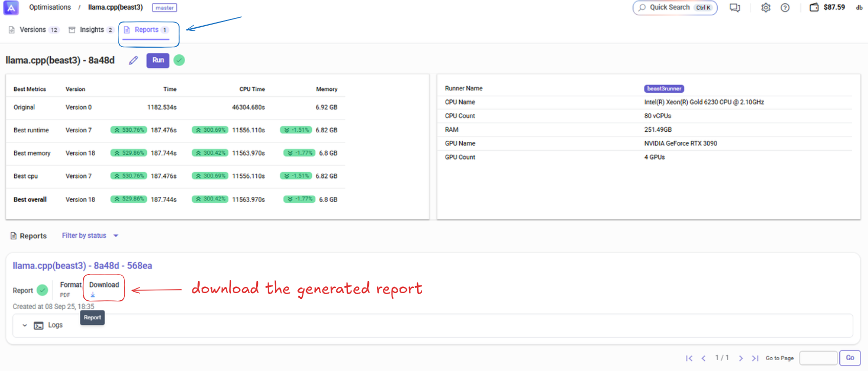868x371 pixels.
Task: Go to the last page of reports
Action: coord(755,358)
